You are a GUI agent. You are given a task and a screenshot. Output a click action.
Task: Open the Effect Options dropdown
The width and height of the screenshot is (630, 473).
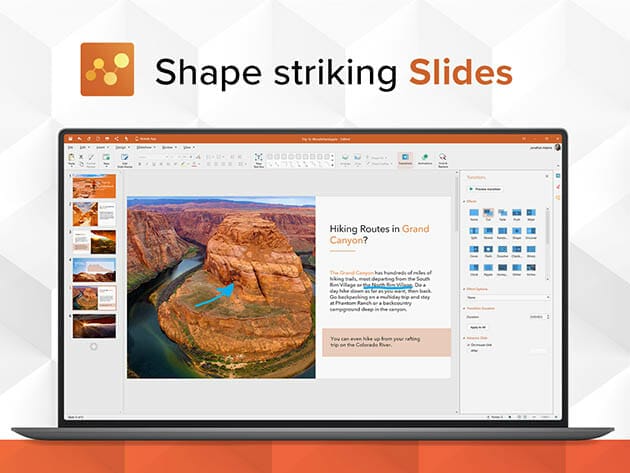tap(505, 297)
